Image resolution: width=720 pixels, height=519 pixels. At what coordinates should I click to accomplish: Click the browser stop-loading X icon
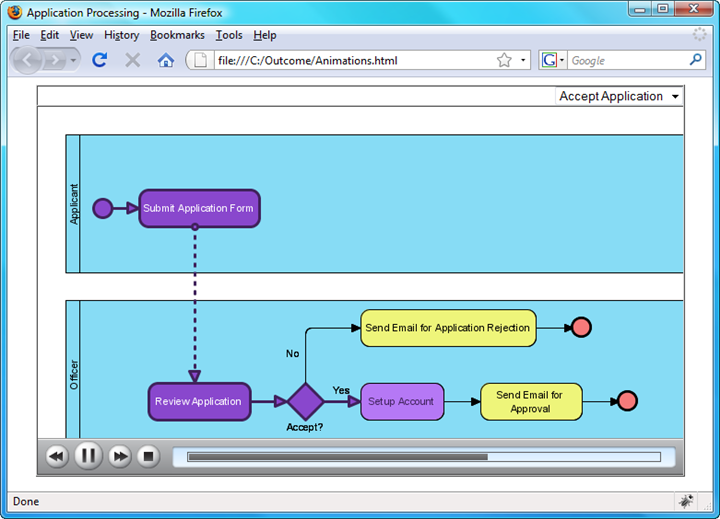pos(133,60)
